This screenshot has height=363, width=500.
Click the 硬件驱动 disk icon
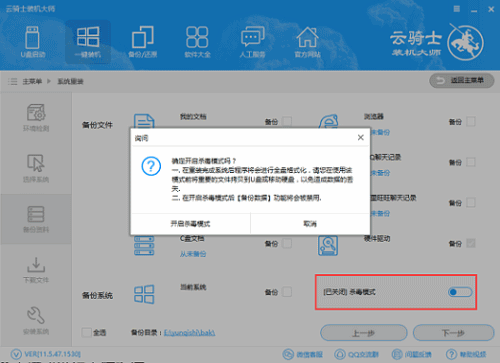328,246
